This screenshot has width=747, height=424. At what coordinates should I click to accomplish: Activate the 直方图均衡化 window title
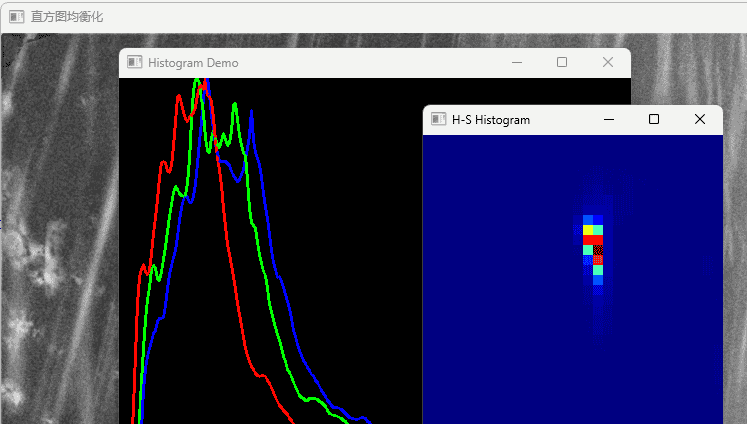(67, 17)
